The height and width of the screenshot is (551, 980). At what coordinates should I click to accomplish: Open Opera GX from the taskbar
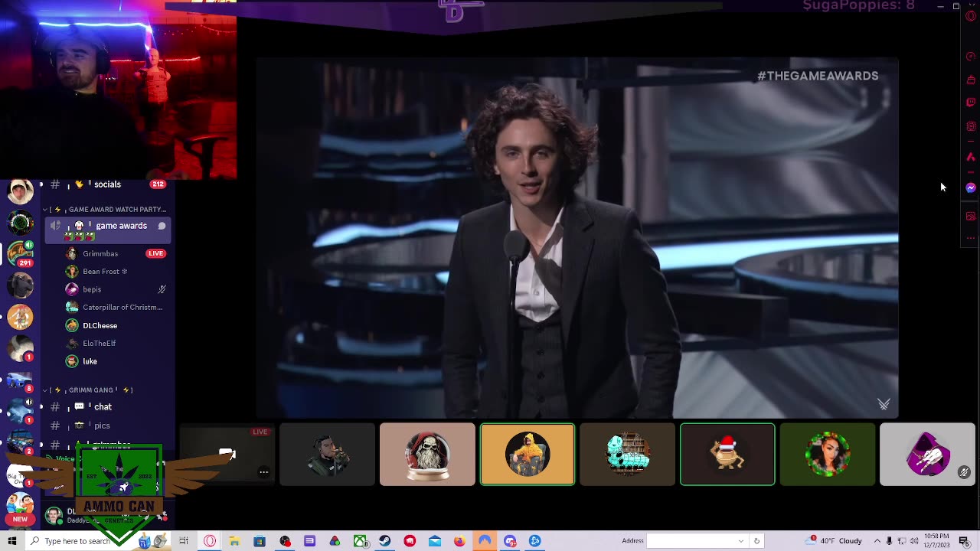click(x=210, y=541)
